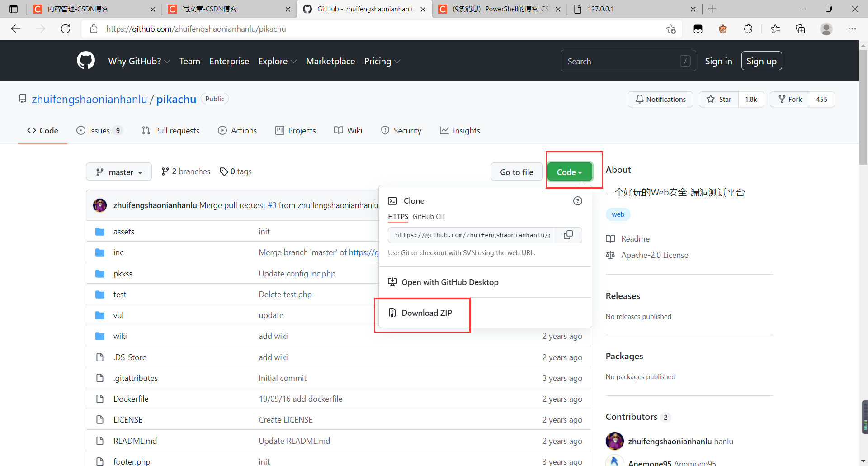Open pull request #3 link in commit message
Screen dimensions: 868x466
click(272, 205)
